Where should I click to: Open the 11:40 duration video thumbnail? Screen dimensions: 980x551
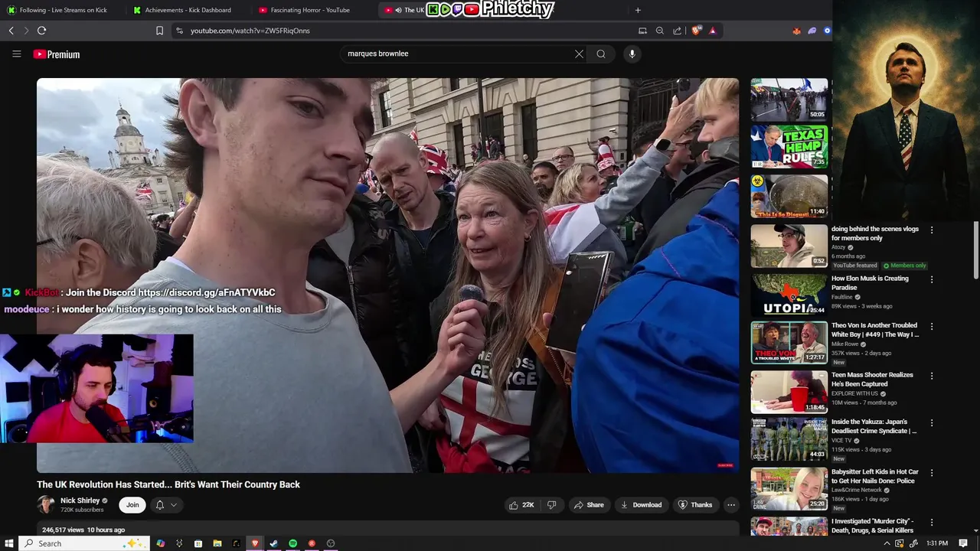(x=789, y=196)
